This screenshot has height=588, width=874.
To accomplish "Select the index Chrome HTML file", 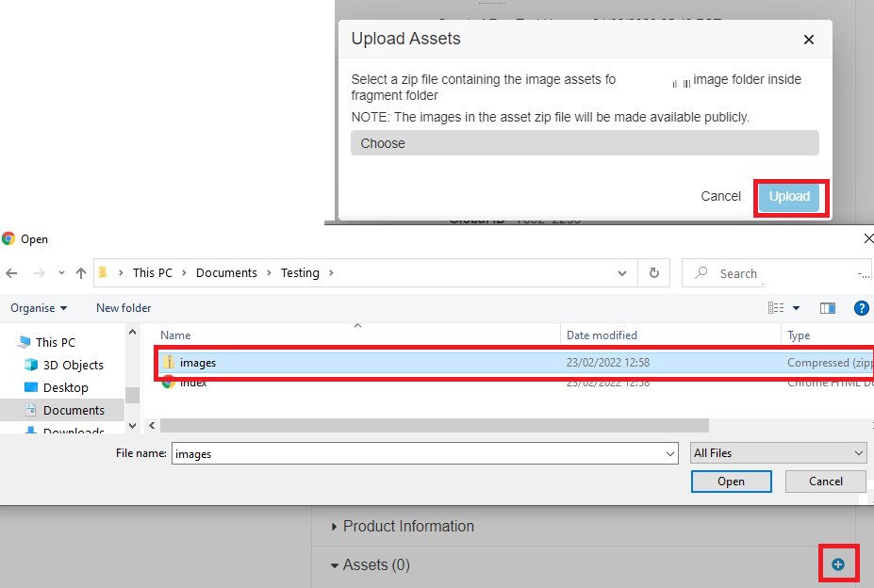I will click(193, 383).
